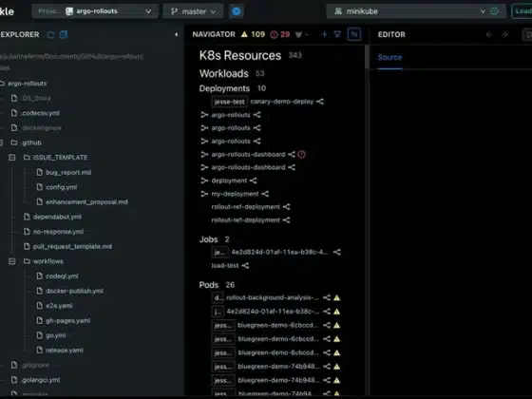Viewport: 532px width, 399px height.
Task: Click the jesse-test namespace tag
Action: coord(229,102)
